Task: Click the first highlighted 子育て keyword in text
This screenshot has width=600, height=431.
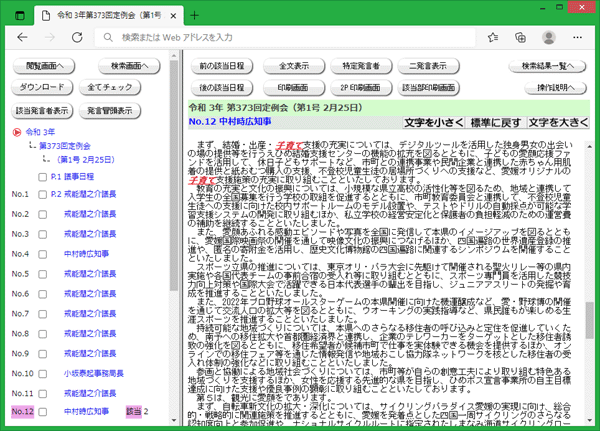Action: [x=289, y=145]
